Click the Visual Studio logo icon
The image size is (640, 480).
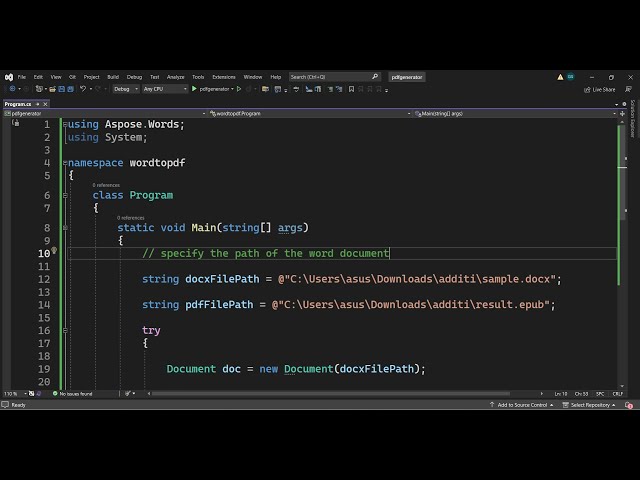coord(8,77)
